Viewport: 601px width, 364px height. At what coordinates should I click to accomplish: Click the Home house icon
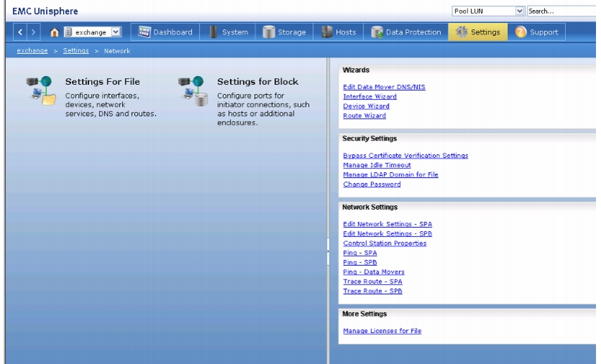click(x=55, y=32)
